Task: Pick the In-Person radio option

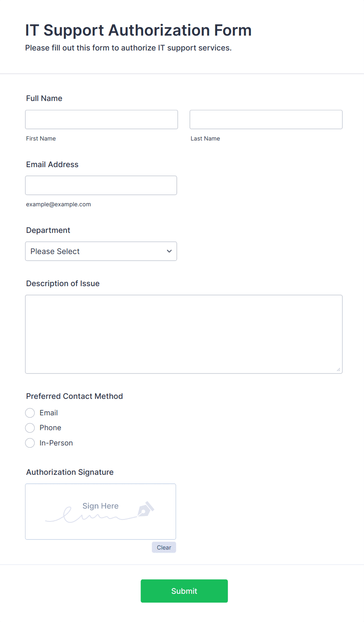Action: (30, 443)
